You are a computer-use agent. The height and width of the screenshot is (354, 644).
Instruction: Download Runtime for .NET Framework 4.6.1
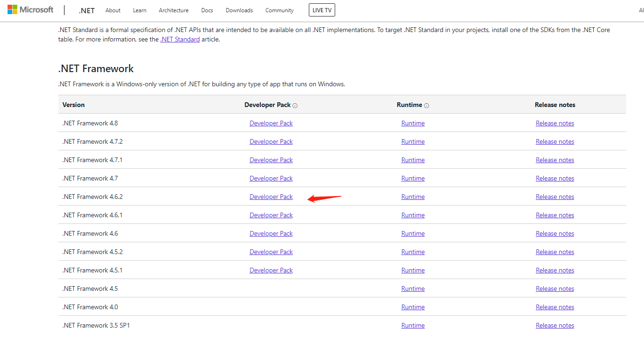click(413, 215)
